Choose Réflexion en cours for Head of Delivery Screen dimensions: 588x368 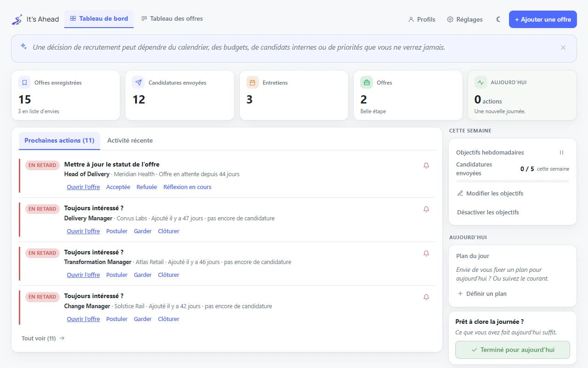(x=187, y=187)
